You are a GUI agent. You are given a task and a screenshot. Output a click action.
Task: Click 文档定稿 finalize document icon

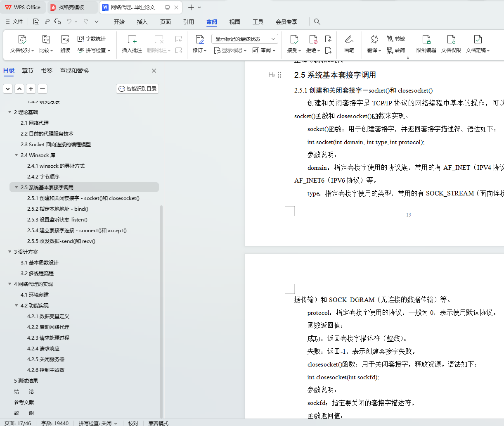(478, 40)
